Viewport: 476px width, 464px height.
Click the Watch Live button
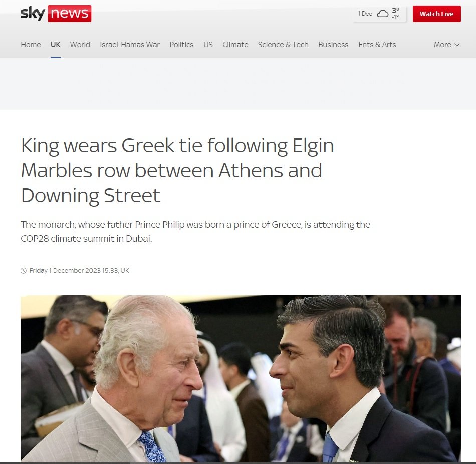[436, 14]
